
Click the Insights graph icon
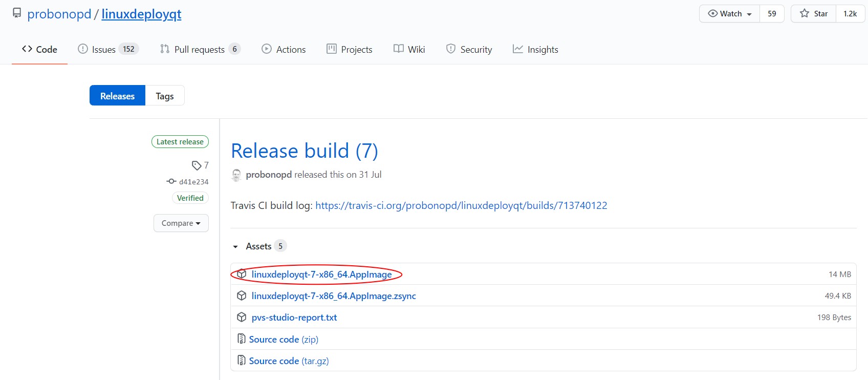518,49
